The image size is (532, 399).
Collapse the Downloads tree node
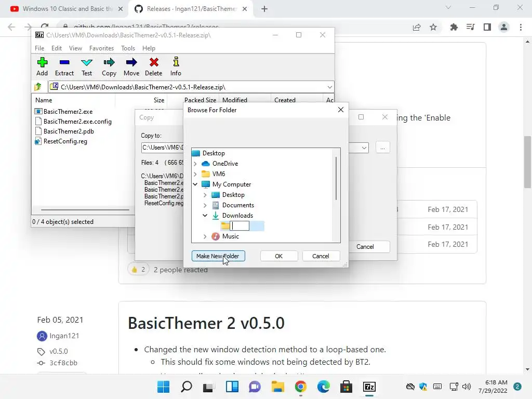[205, 216]
